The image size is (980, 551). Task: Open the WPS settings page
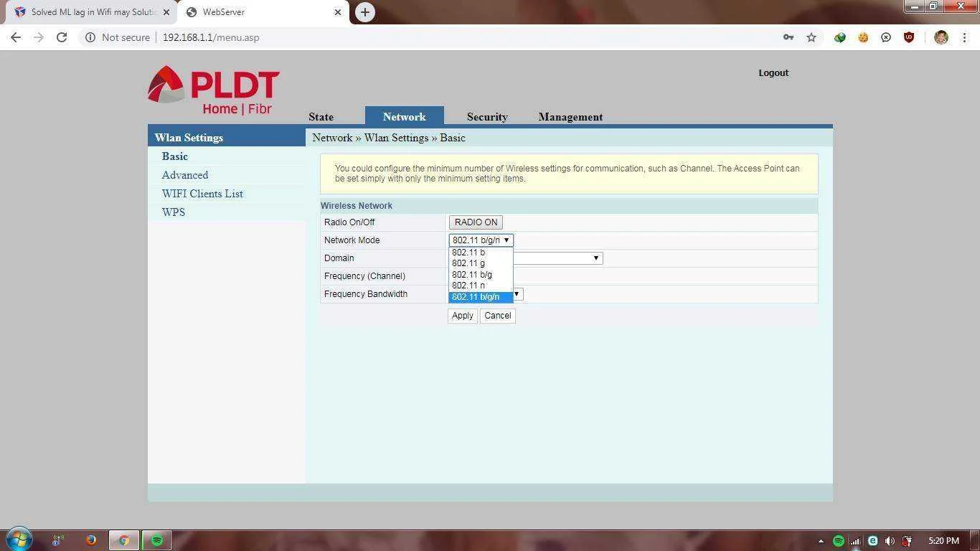coord(174,212)
